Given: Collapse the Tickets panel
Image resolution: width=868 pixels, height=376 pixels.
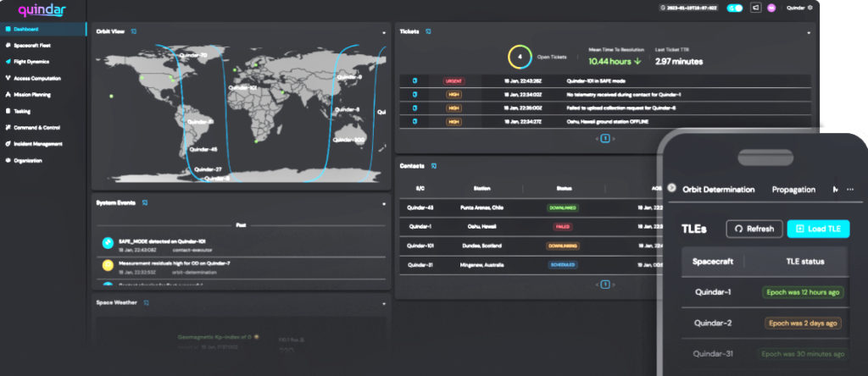Looking at the screenshot, I should [808, 32].
